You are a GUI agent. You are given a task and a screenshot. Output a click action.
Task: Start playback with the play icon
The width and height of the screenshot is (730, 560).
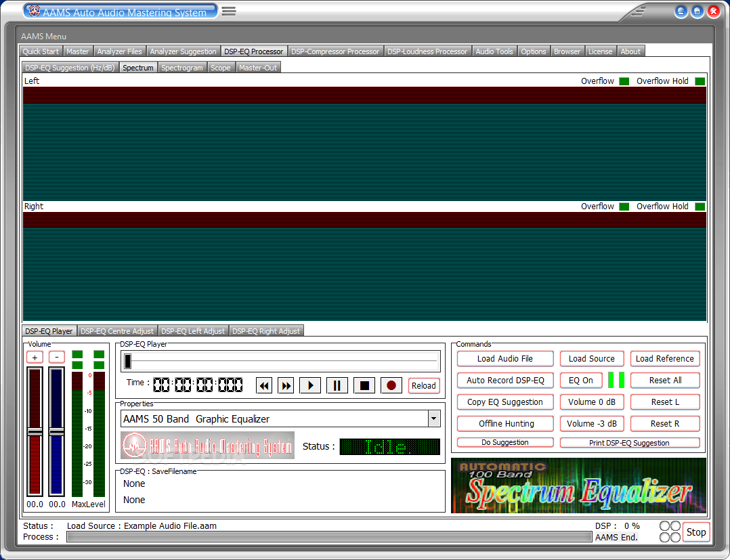point(310,385)
